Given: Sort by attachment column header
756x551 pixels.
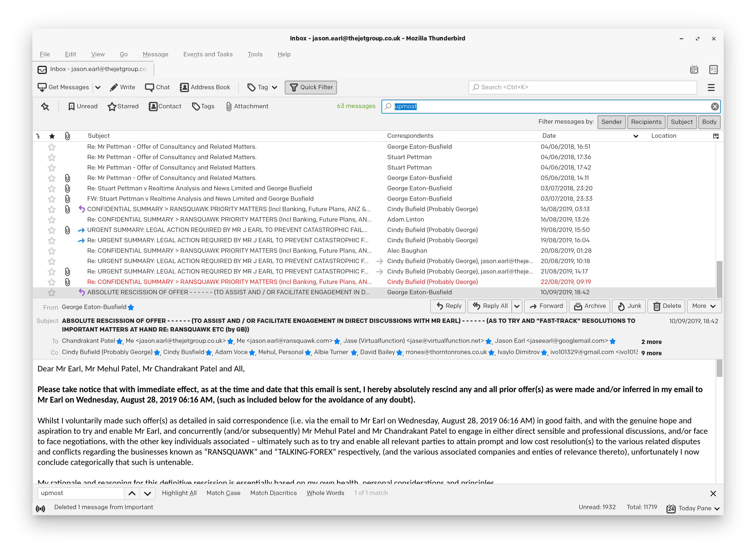Looking at the screenshot, I should [x=67, y=136].
